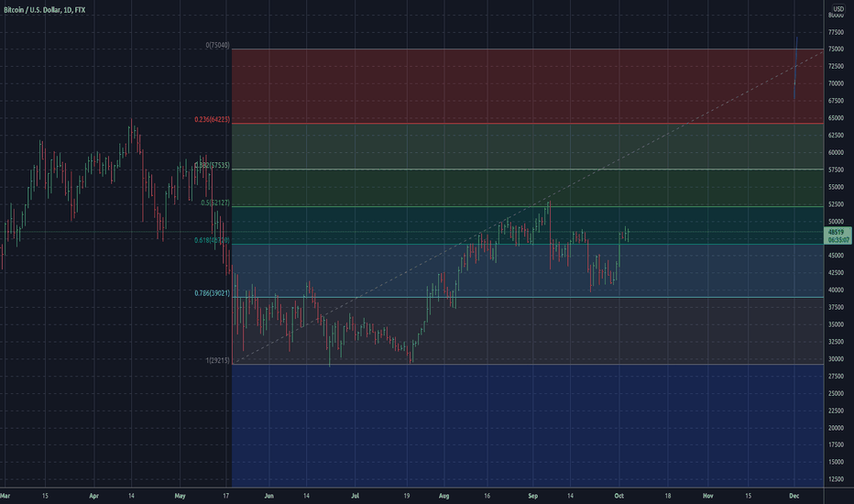Click the 17500 price axis label
The width and height of the screenshot is (854, 504).
click(x=836, y=444)
